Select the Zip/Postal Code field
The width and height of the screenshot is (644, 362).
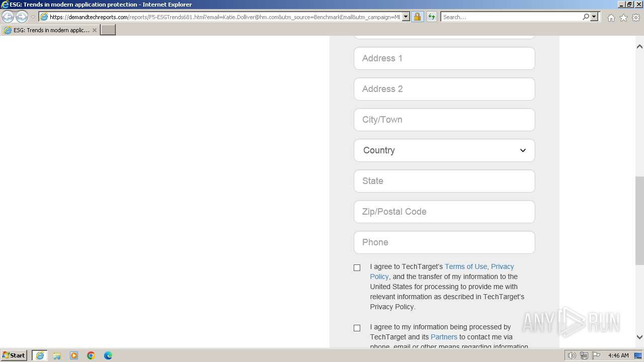(x=444, y=212)
